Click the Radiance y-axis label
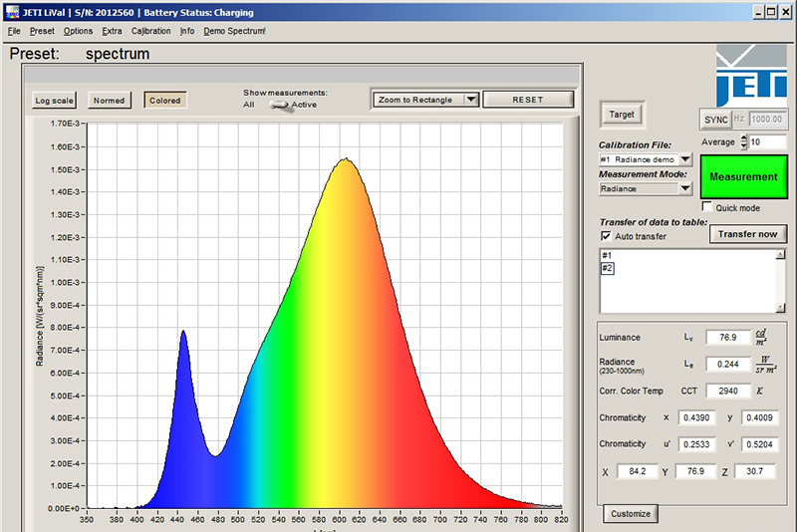 pos(40,317)
